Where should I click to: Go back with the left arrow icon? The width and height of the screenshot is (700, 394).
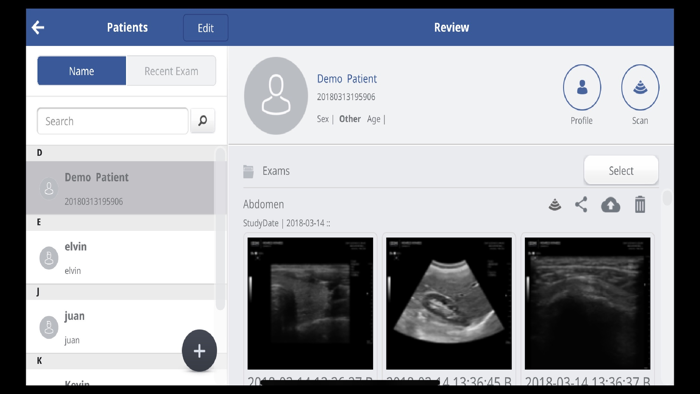pos(38,28)
